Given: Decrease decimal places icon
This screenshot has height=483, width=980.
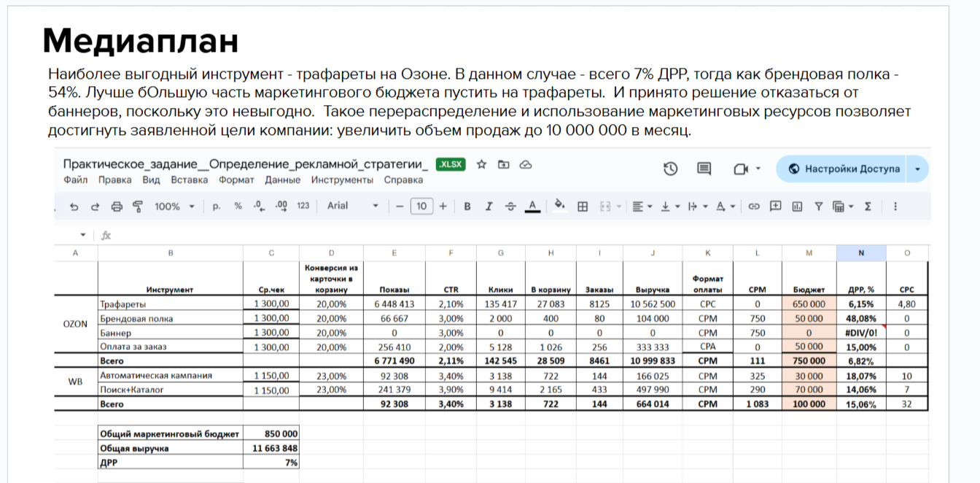Looking at the screenshot, I should 258,206.
